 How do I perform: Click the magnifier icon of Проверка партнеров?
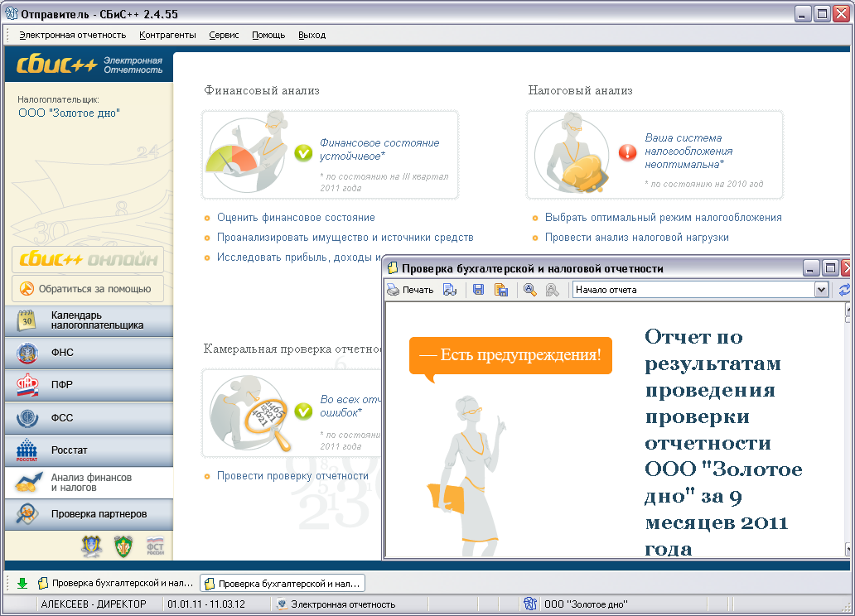(x=27, y=514)
